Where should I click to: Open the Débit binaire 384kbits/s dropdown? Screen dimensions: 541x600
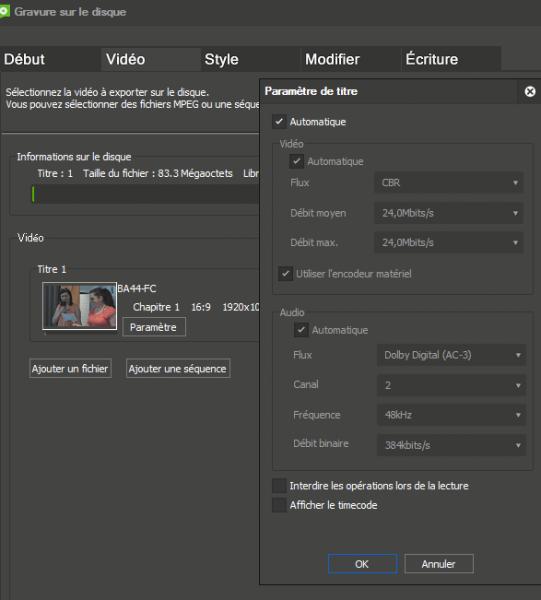[x=451, y=445]
